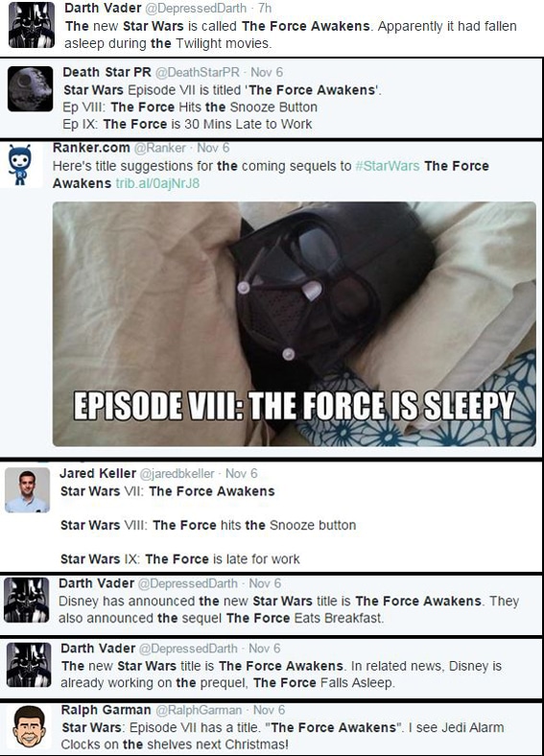Click the Ranker.com blue mascot avatar
The width and height of the screenshot is (544, 756).
(x=20, y=164)
